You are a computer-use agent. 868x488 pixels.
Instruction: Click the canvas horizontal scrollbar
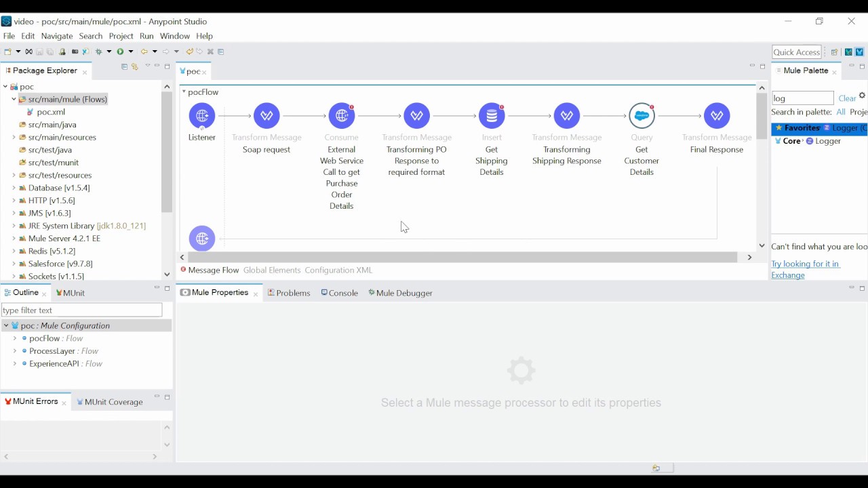coord(463,258)
